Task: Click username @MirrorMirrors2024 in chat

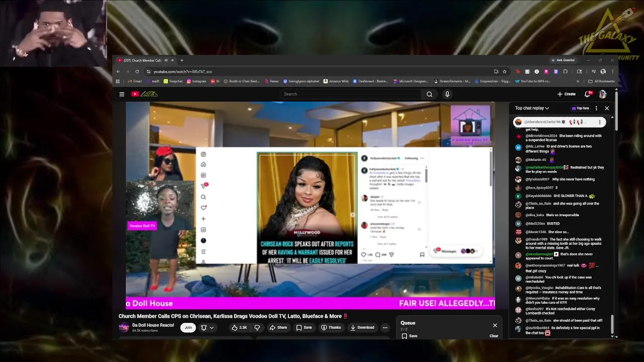Action: (541, 136)
